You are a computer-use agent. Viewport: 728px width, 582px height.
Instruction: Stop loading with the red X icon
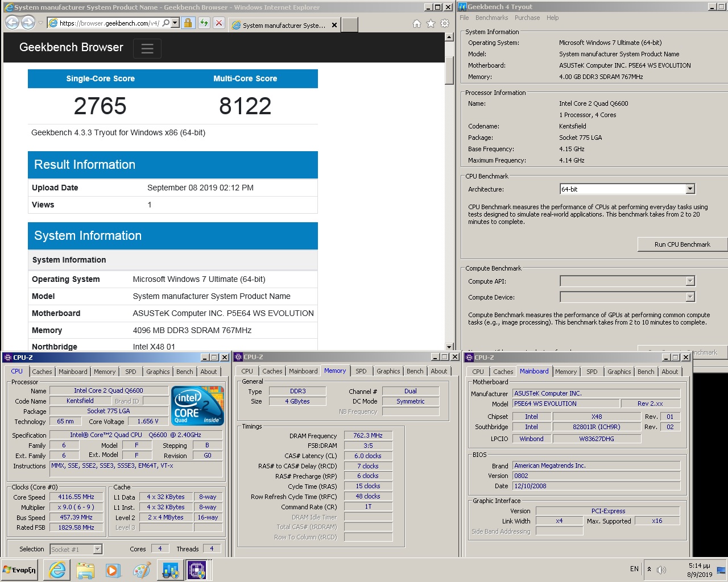click(x=218, y=23)
